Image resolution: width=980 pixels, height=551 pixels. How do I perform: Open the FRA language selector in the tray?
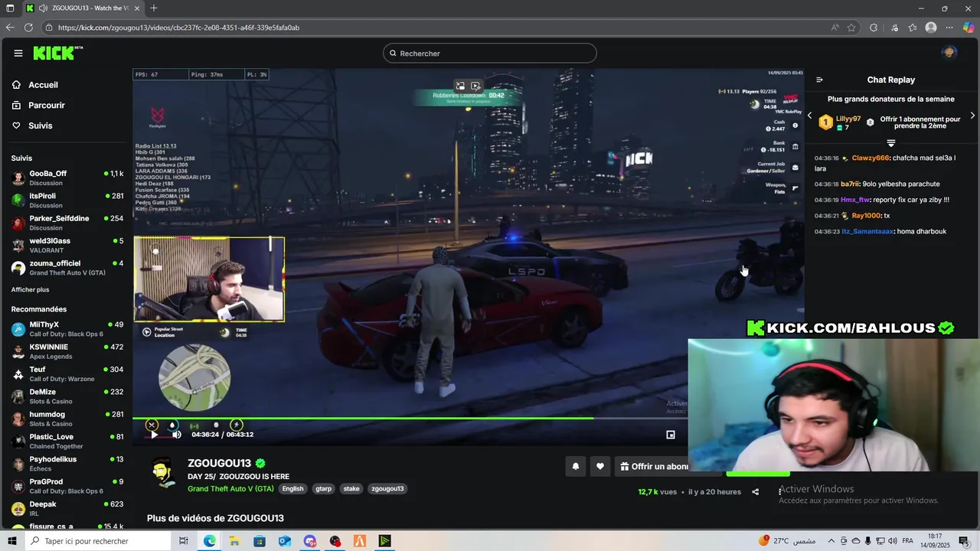tap(908, 541)
